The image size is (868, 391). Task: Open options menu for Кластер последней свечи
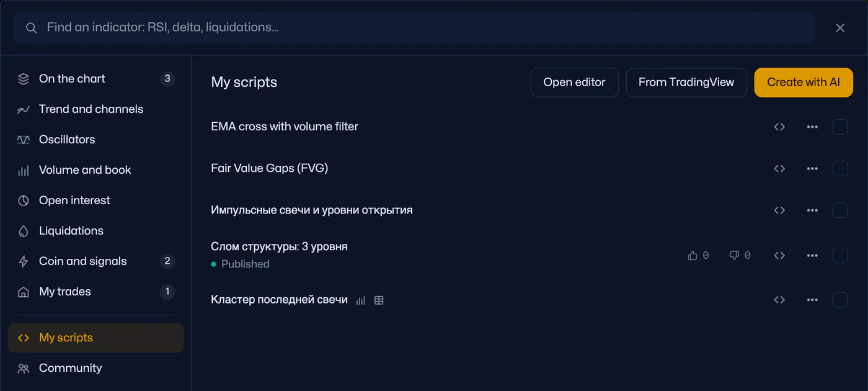[812, 300]
